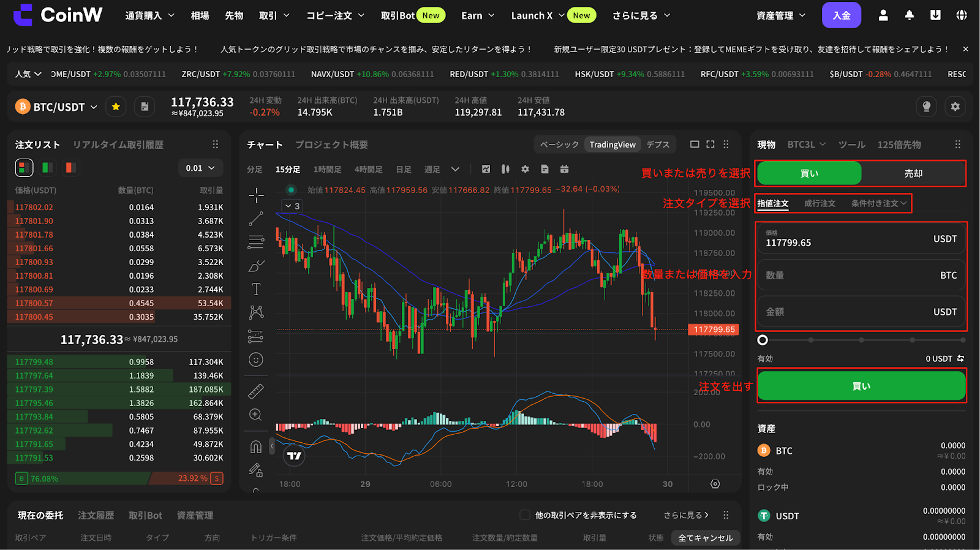Show only buy orders in order book
Image resolution: width=980 pixels, height=550 pixels.
click(47, 167)
